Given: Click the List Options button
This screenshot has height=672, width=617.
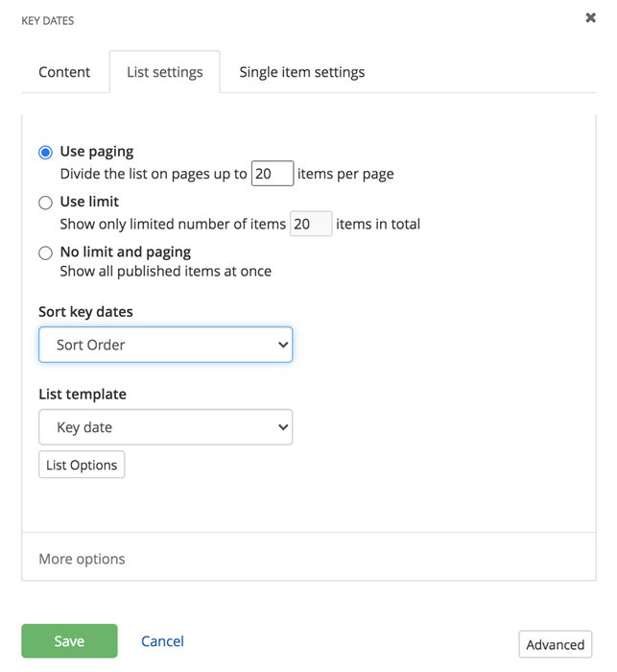Looking at the screenshot, I should [82, 465].
